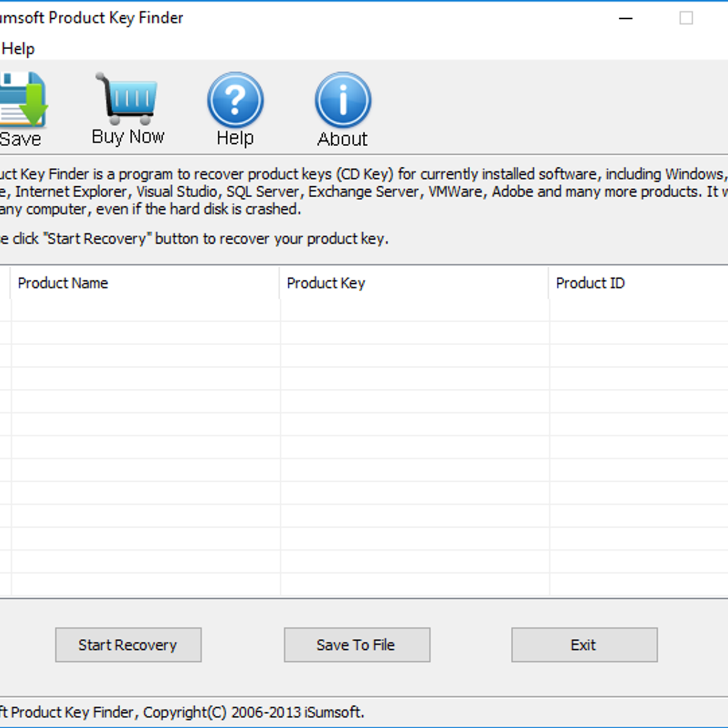Select the Buy Now toolbar label

point(127,136)
